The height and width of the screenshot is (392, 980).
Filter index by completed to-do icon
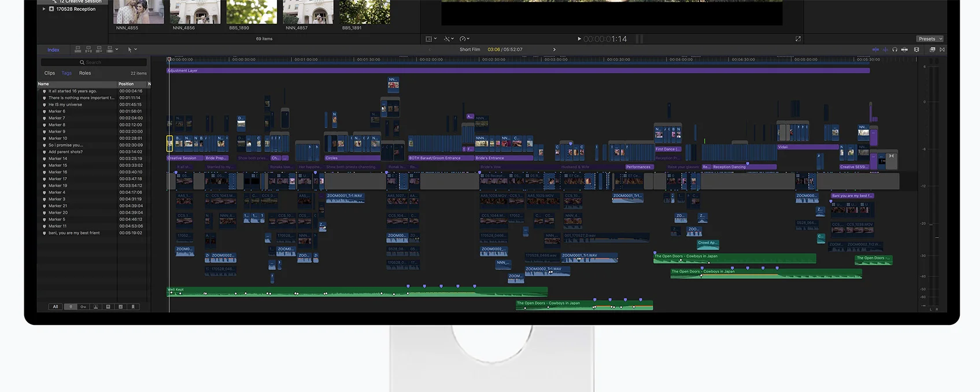[120, 307]
